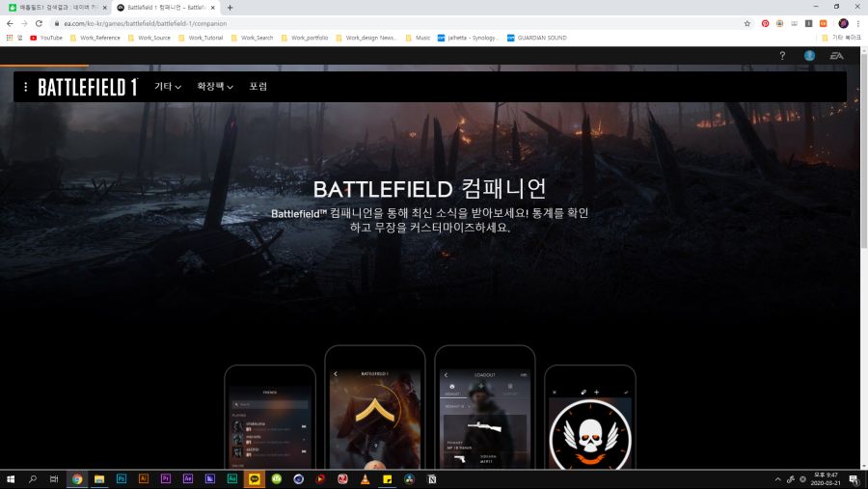The width and height of the screenshot is (868, 489).
Task: Click the Battlefield 1 logo
Action: tap(88, 87)
